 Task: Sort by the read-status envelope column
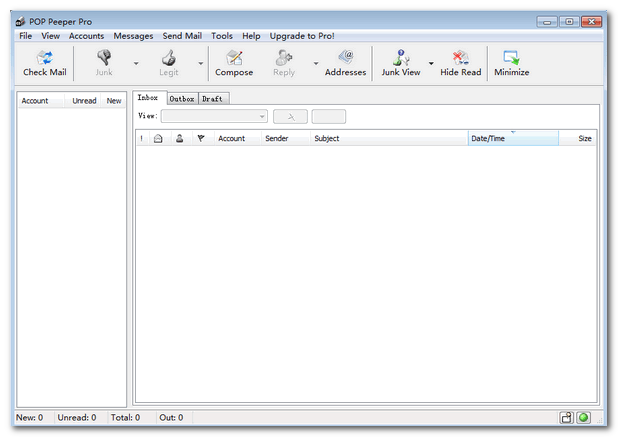pyautogui.click(x=158, y=138)
